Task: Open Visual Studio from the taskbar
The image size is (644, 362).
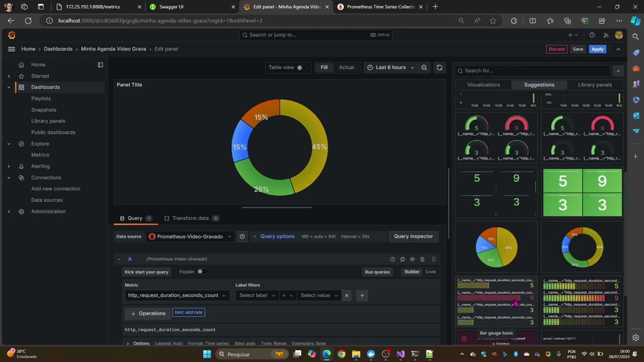Action: (x=400, y=354)
